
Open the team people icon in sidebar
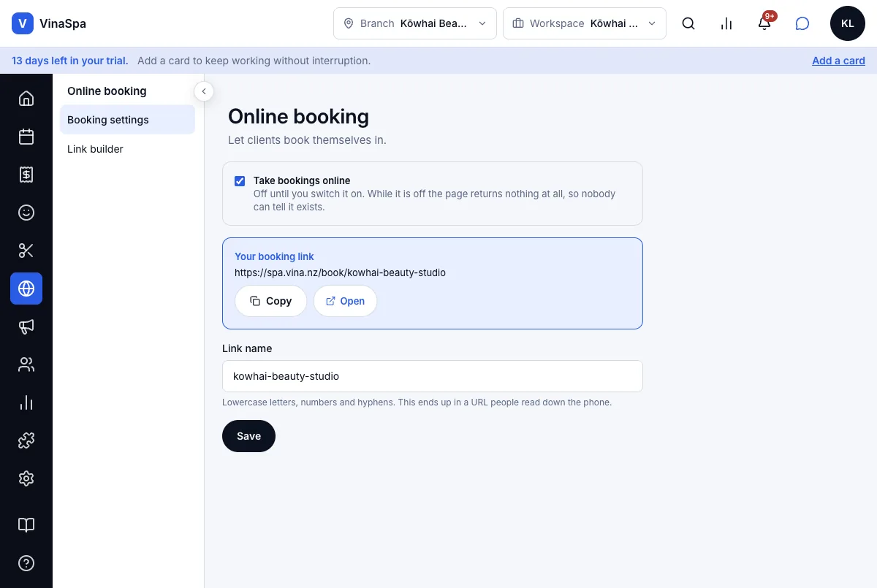(x=26, y=364)
